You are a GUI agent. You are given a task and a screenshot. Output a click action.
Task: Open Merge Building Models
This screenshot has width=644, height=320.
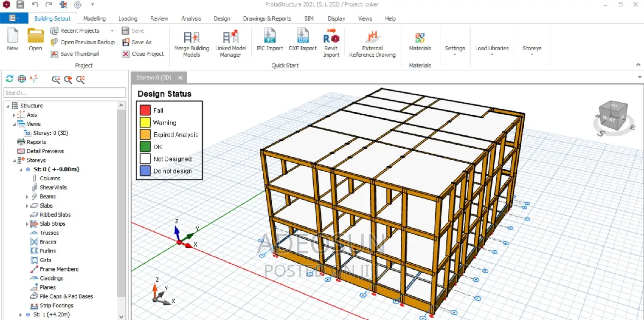[191, 44]
